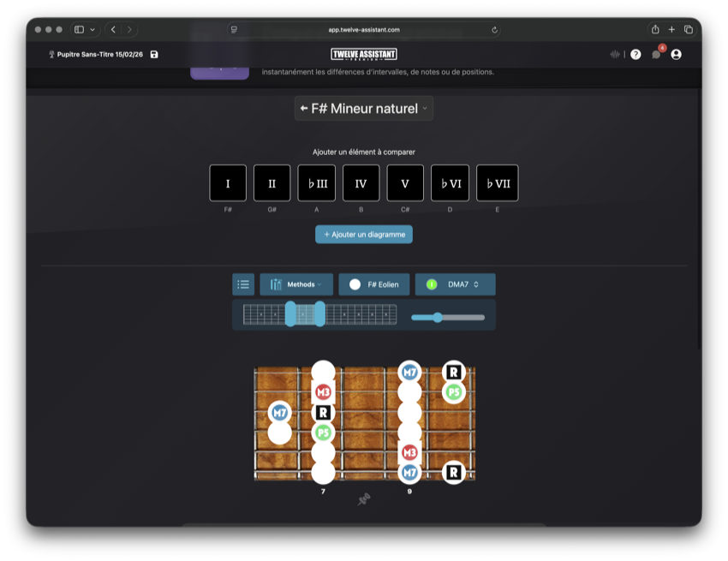Click the pin icon below the fretboard
The height and width of the screenshot is (561, 728).
(x=364, y=499)
